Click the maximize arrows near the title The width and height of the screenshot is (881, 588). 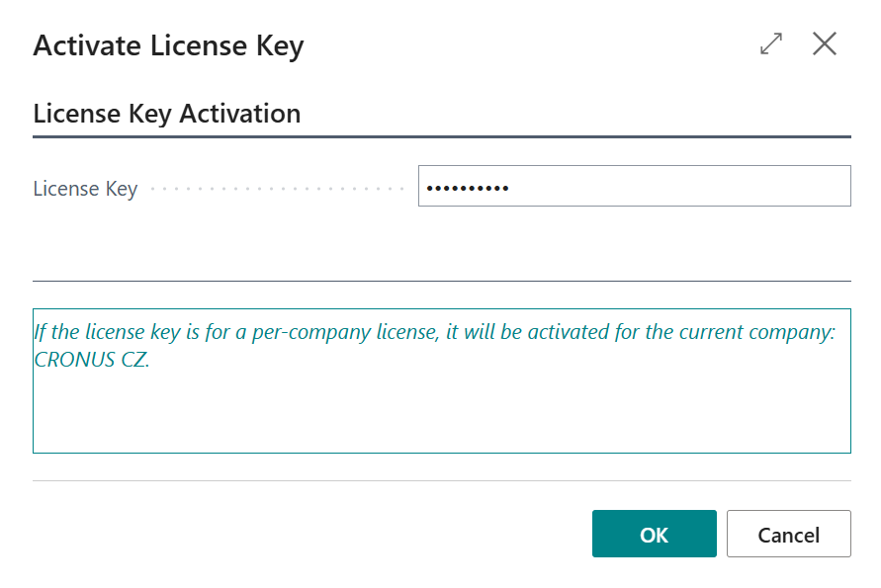click(770, 43)
